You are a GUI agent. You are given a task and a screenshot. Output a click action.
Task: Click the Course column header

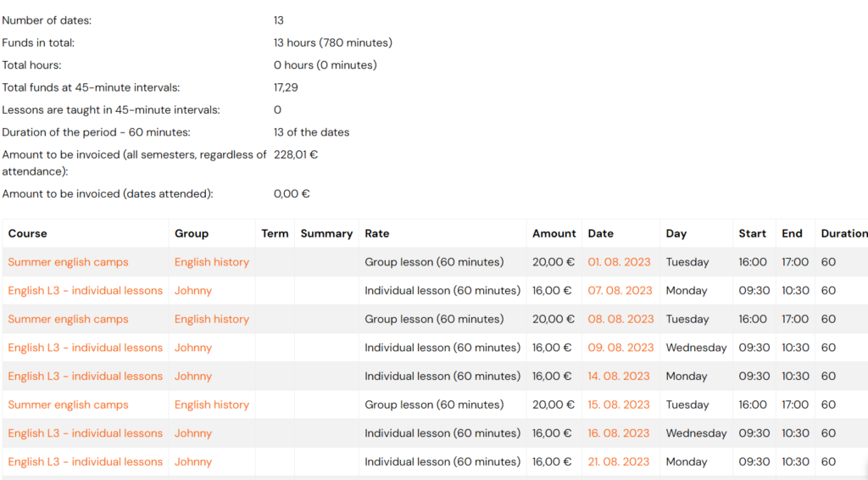tap(28, 233)
